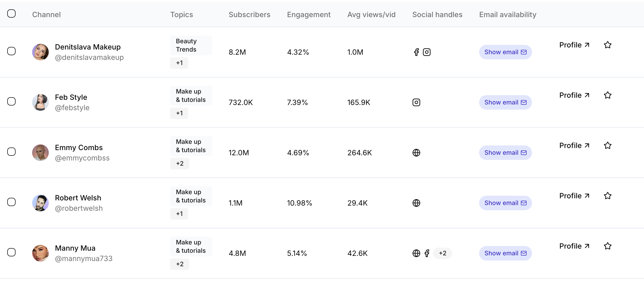Star the Manny Mua channel

click(x=608, y=246)
